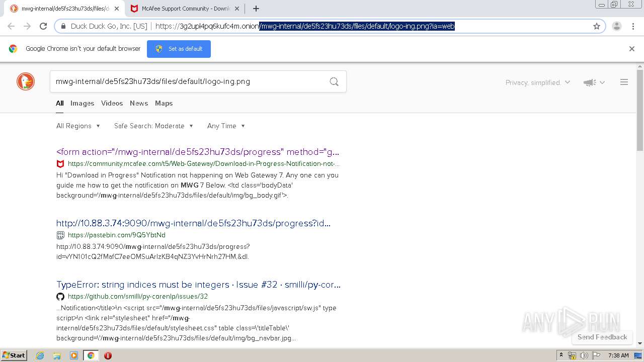The height and width of the screenshot is (362, 644).
Task: Open the 10.88.3.74:9090 progress result
Action: point(194,223)
